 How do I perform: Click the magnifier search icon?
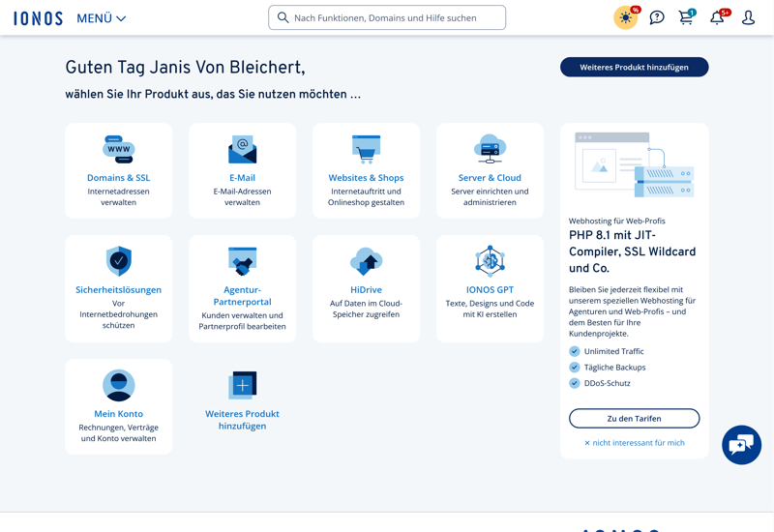click(283, 17)
